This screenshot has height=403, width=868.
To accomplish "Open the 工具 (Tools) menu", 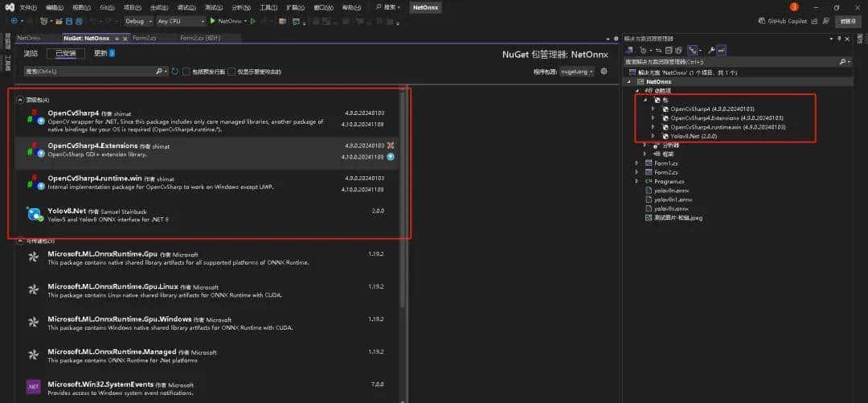I will click(x=268, y=8).
